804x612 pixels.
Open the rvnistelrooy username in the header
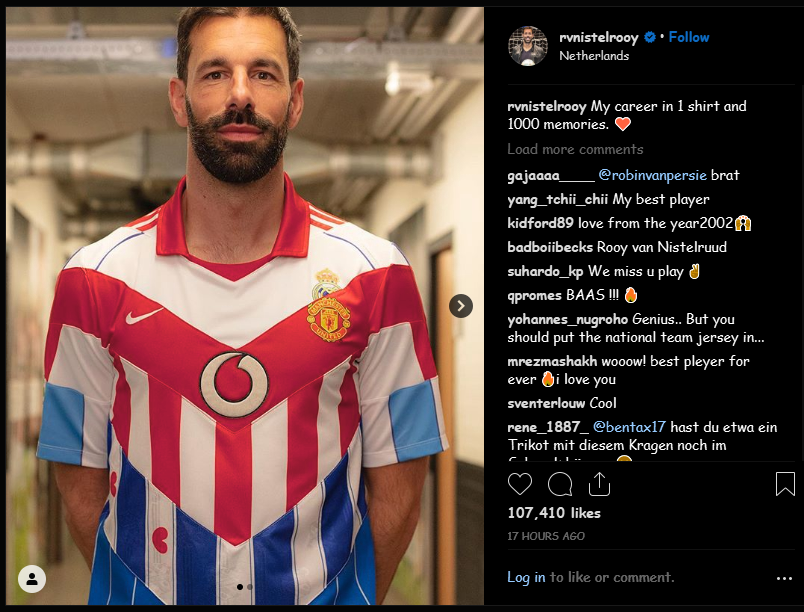coord(599,37)
